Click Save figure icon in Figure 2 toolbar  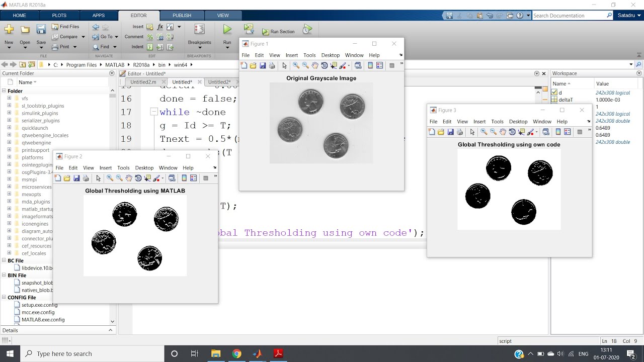76,178
